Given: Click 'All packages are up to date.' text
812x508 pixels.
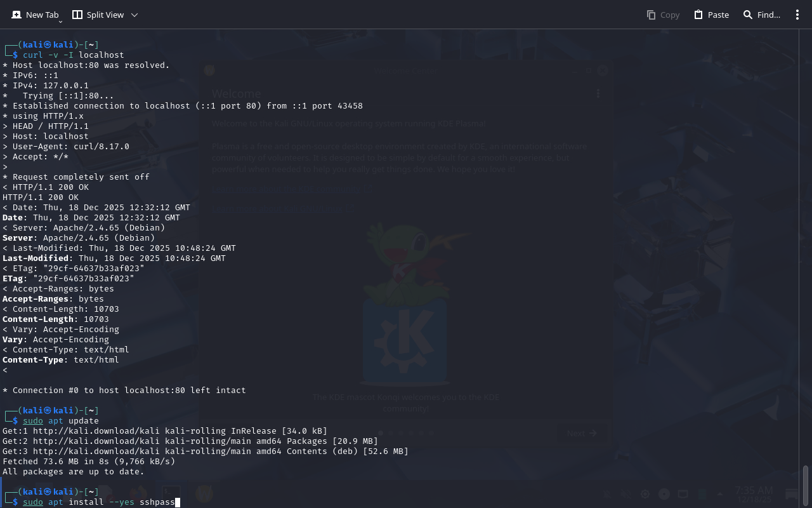Looking at the screenshot, I should 74,472.
